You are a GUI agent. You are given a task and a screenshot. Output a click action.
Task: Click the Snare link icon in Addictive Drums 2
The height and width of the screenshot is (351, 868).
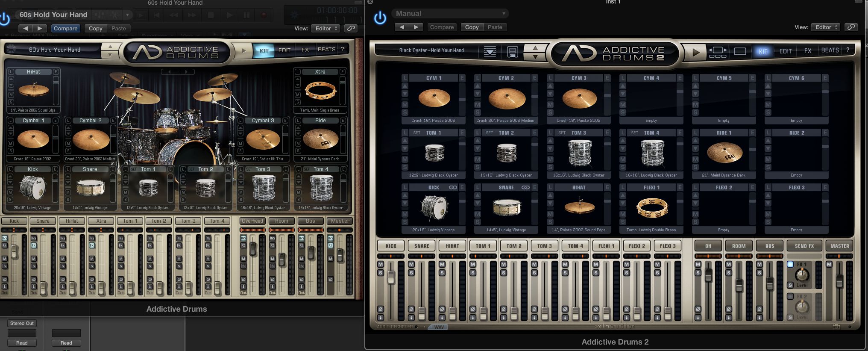coord(525,187)
